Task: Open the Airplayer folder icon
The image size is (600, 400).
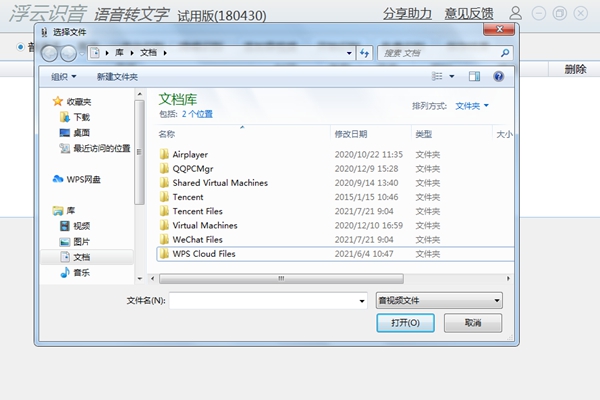Action: pos(164,154)
